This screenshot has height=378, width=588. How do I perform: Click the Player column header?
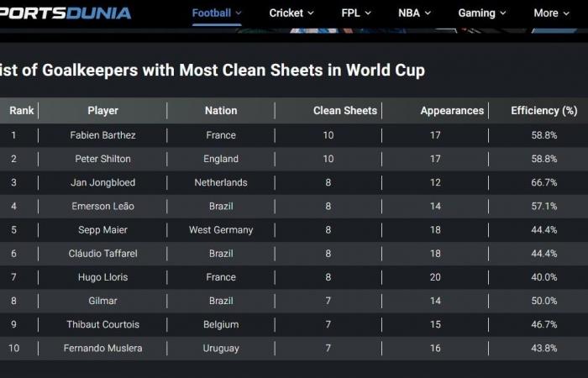coord(103,110)
